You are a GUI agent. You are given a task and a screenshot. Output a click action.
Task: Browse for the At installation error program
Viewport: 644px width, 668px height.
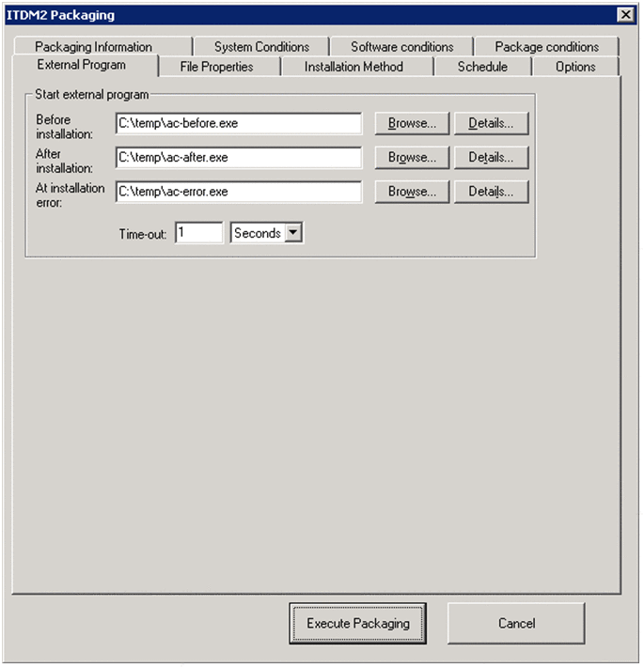(412, 192)
